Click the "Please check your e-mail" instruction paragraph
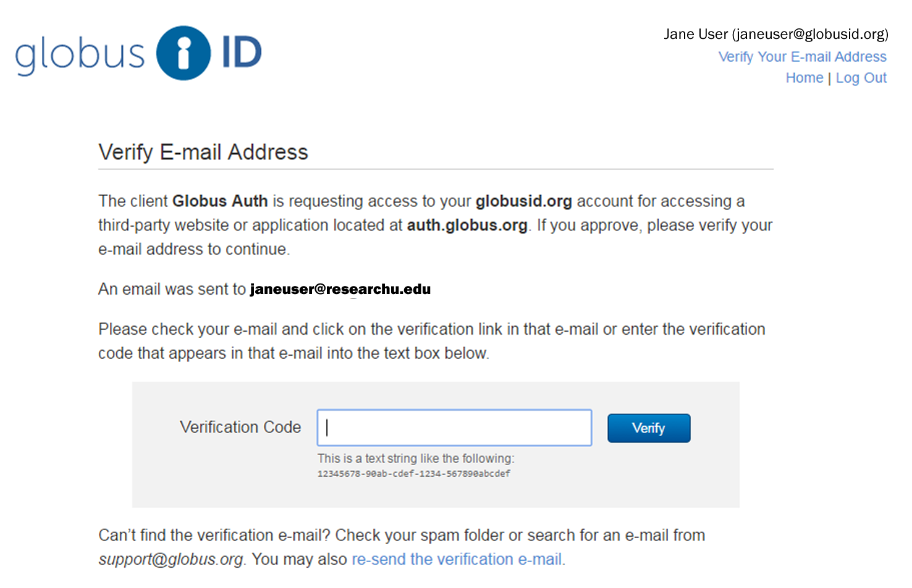Viewport: 912px width, 588px height. [x=431, y=341]
